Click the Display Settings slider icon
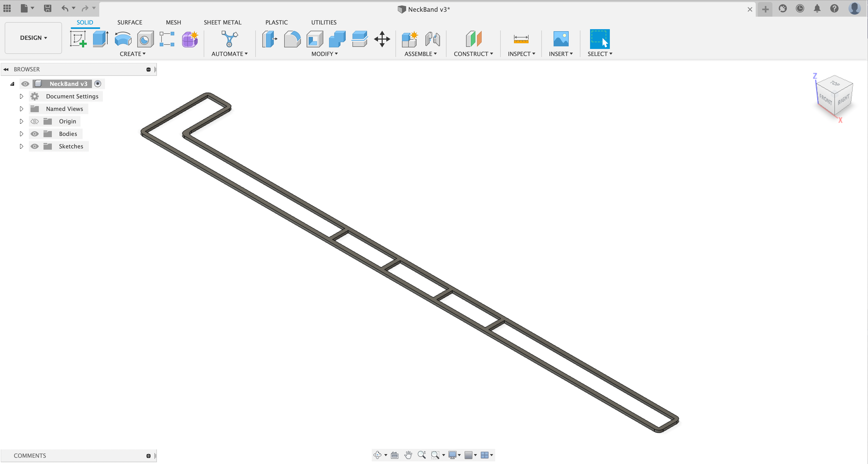 455,455
